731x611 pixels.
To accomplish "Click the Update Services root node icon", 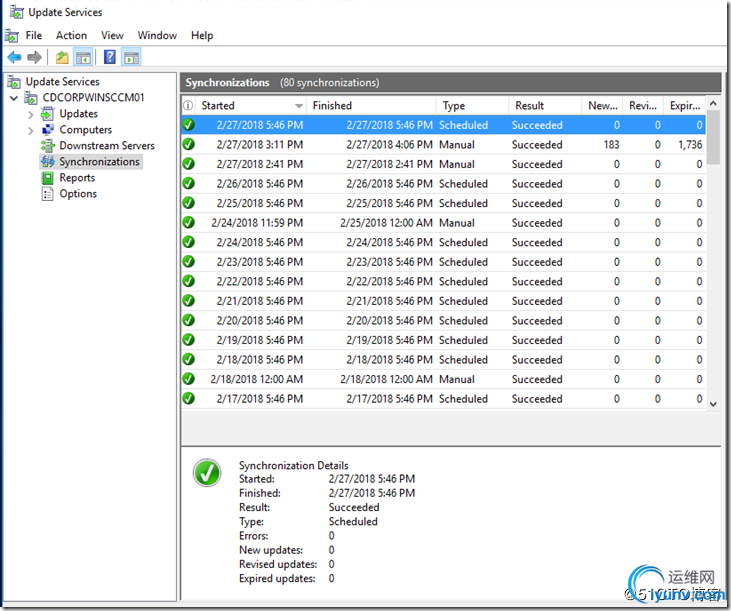I will (14, 82).
